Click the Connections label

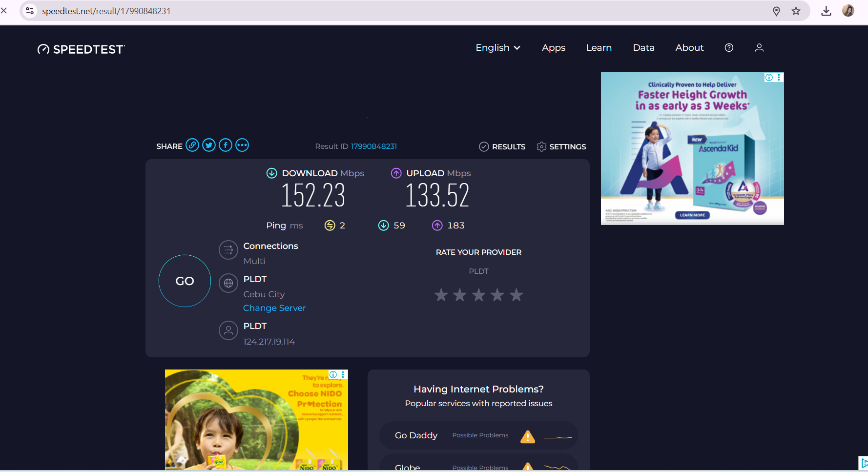(271, 246)
